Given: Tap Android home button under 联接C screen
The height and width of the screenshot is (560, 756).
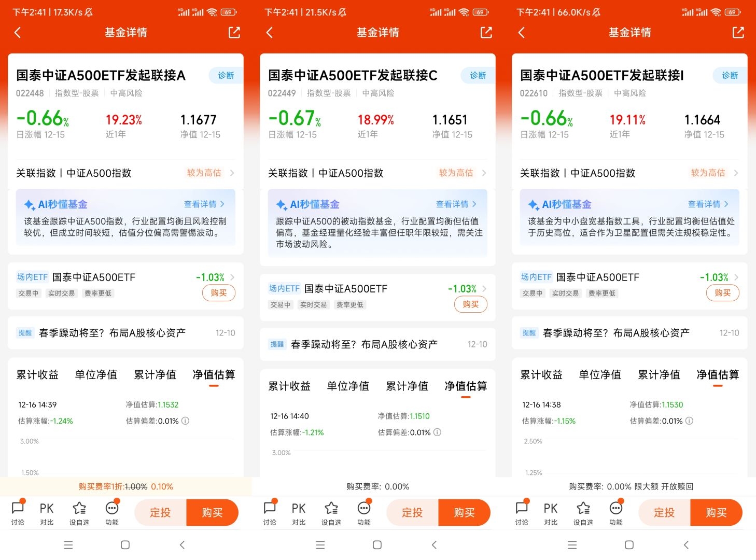Looking at the screenshot, I should pos(377,545).
